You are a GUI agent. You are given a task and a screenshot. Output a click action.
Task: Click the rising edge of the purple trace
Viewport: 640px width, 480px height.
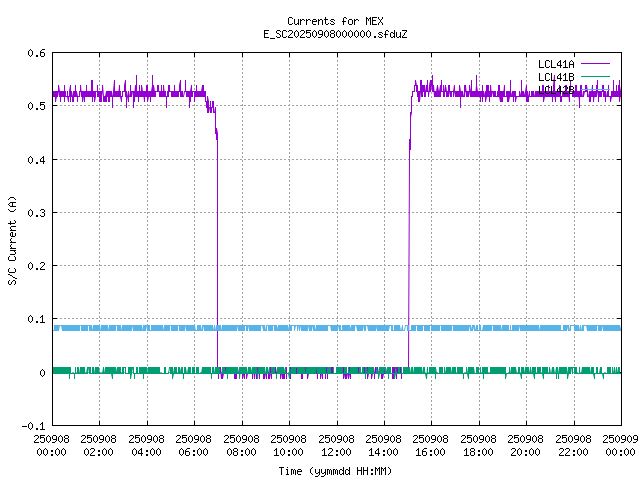[408, 250]
